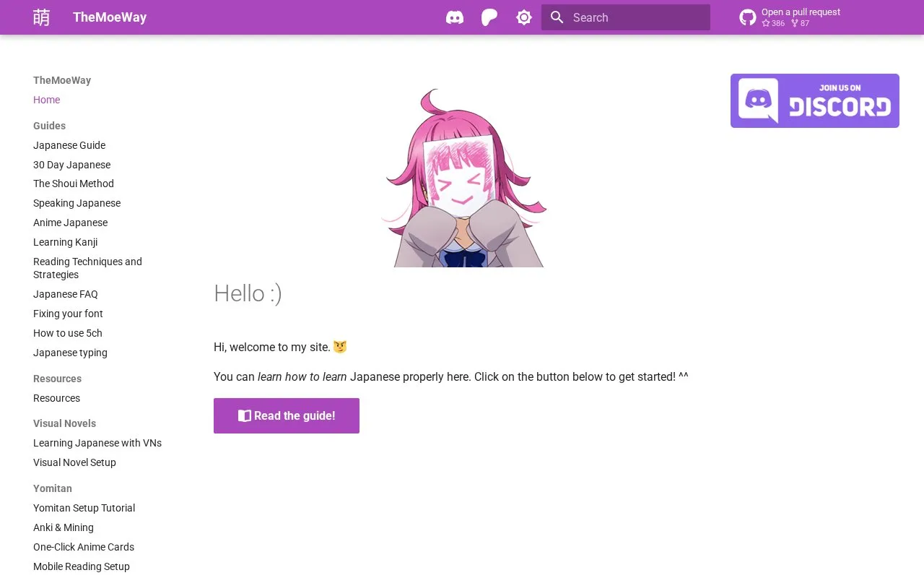Click the Join us on Discord banner
The image size is (924, 578).
tap(815, 101)
